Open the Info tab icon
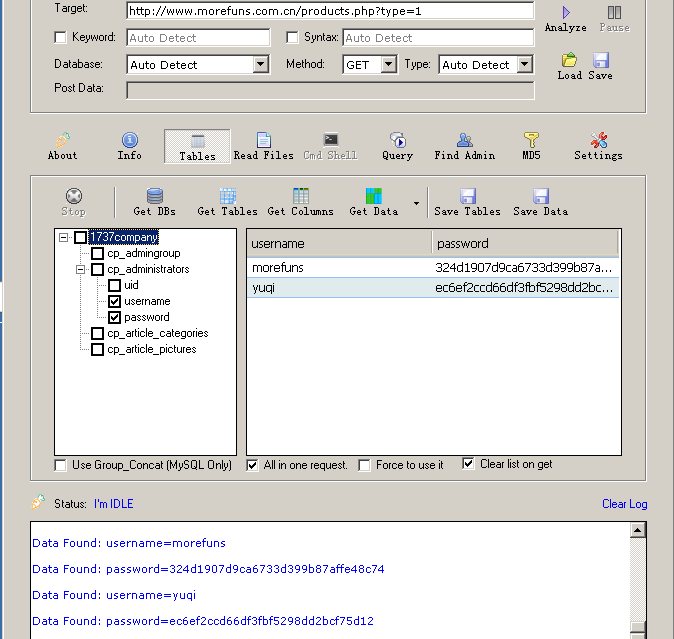 [x=130, y=140]
